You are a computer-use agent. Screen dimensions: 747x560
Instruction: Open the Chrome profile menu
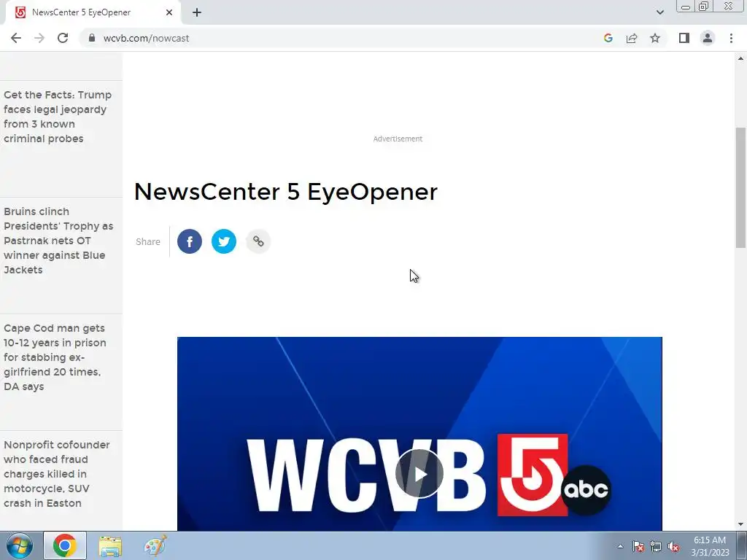click(x=708, y=38)
